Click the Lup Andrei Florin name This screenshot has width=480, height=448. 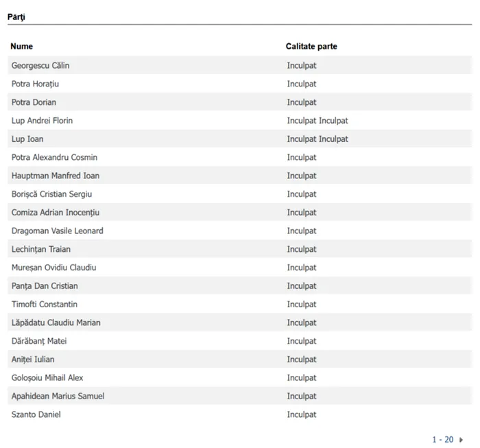point(42,121)
